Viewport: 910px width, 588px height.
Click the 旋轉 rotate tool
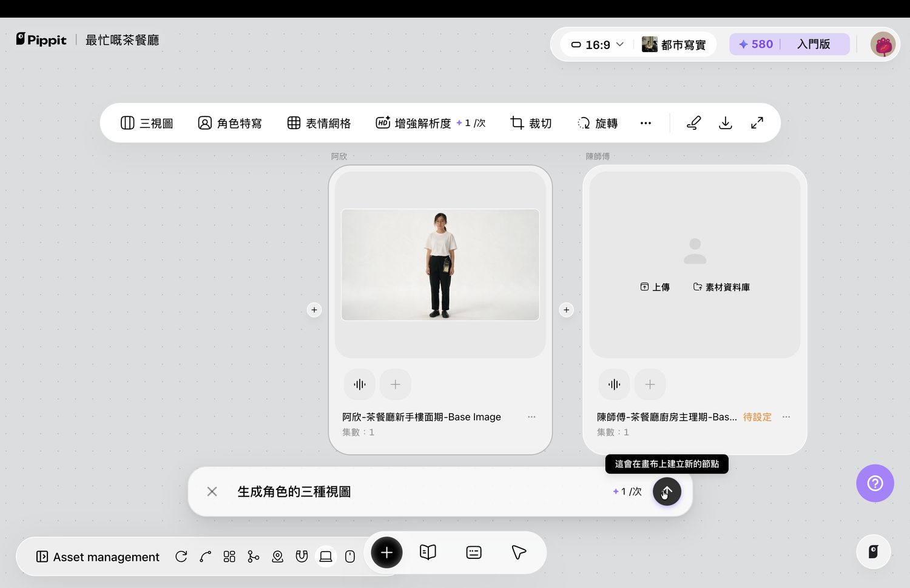coord(598,123)
